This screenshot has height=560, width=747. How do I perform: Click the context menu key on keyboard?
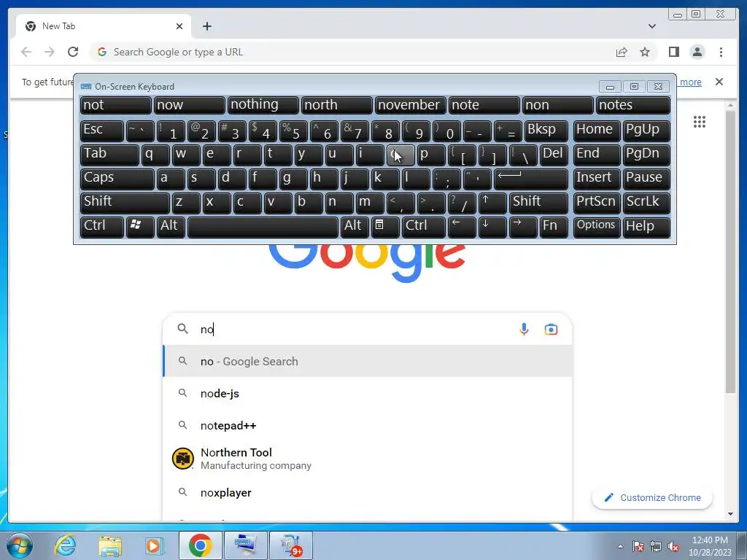tap(385, 227)
